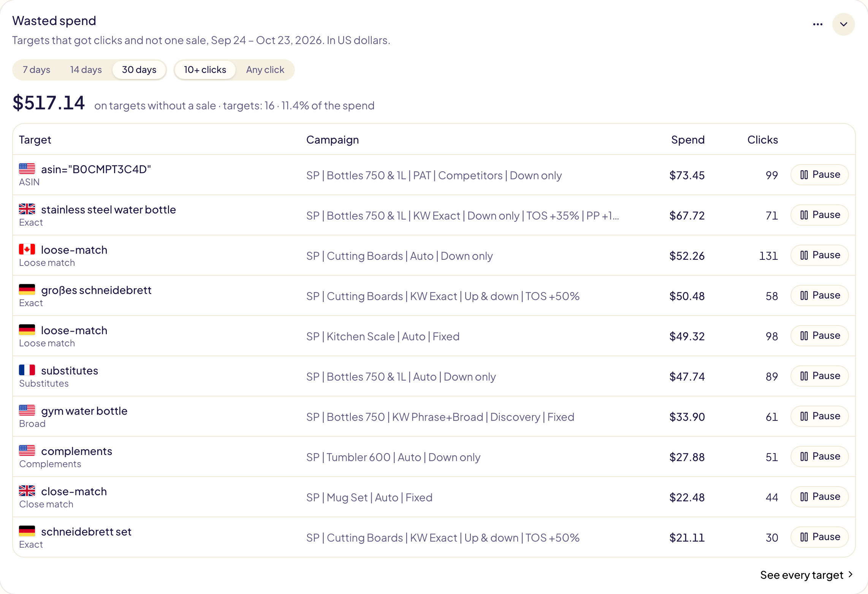The width and height of the screenshot is (868, 594).
Task: Pause the großes schneidebrett target
Action: click(820, 295)
